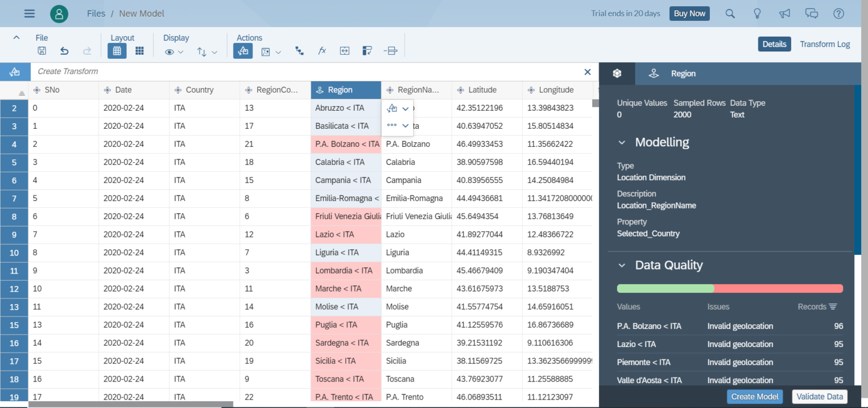This screenshot has width=868, height=408.
Task: Click the Data Quality bar red segment
Action: coord(778,289)
